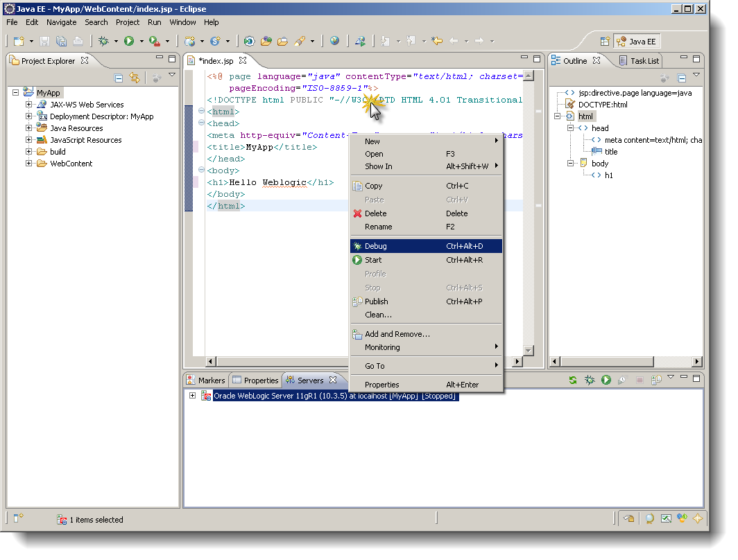The image size is (738, 560).
Task: Start the WebLogic server with the green play icon
Action: (606, 380)
